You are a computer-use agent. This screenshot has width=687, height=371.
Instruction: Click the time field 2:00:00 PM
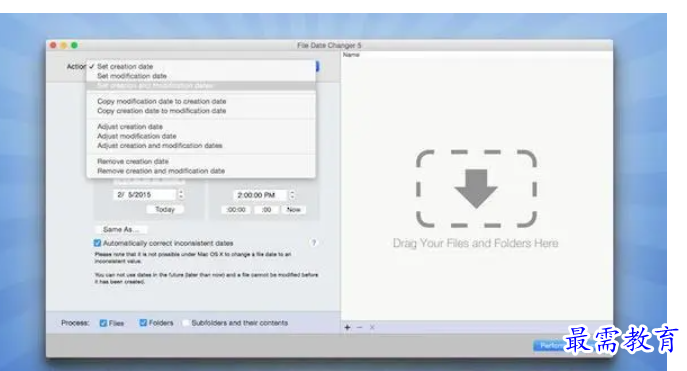point(260,195)
